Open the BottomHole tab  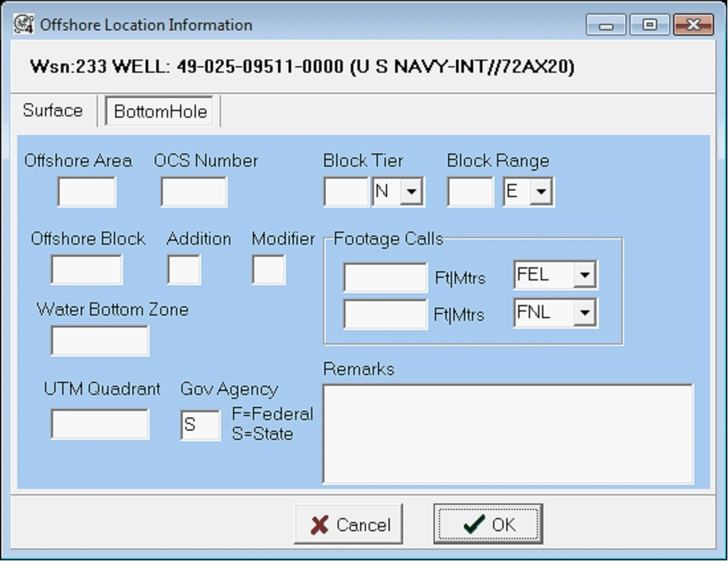161,112
